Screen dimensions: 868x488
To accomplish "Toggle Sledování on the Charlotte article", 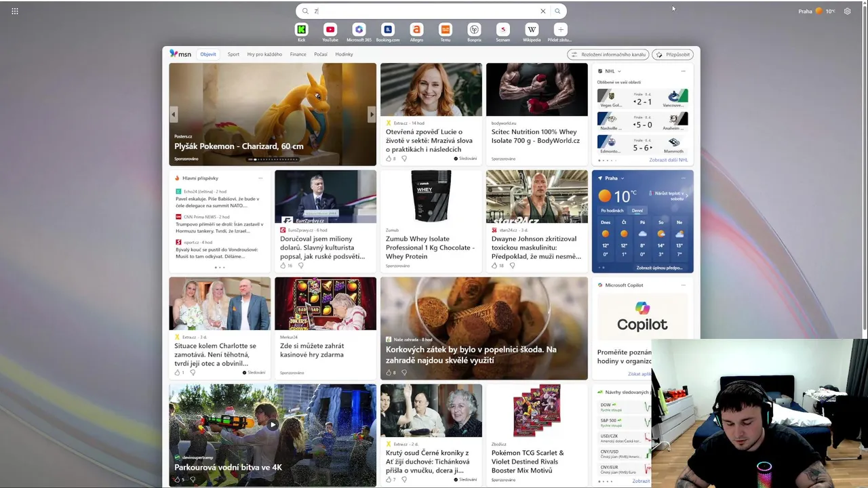I will (x=254, y=373).
